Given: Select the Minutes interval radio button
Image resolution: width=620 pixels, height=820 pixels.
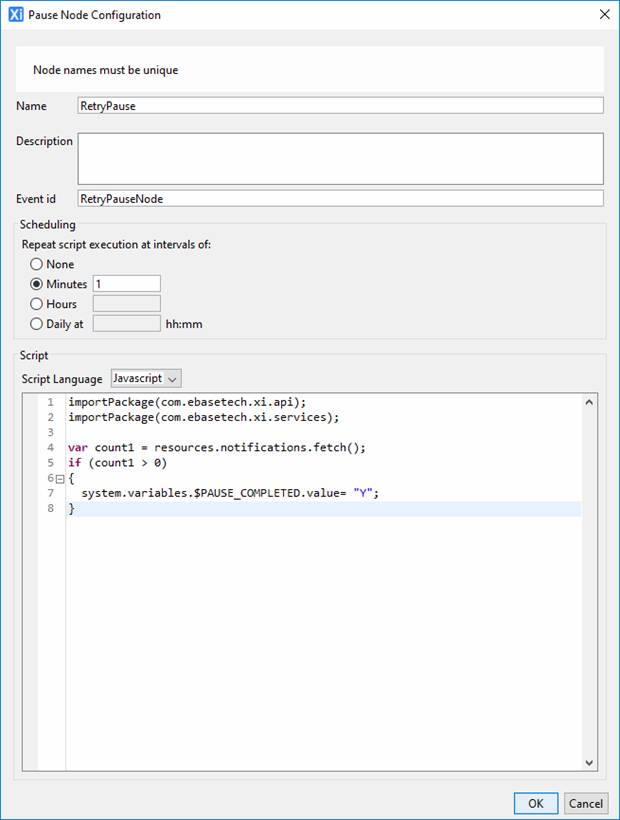Looking at the screenshot, I should (37, 284).
